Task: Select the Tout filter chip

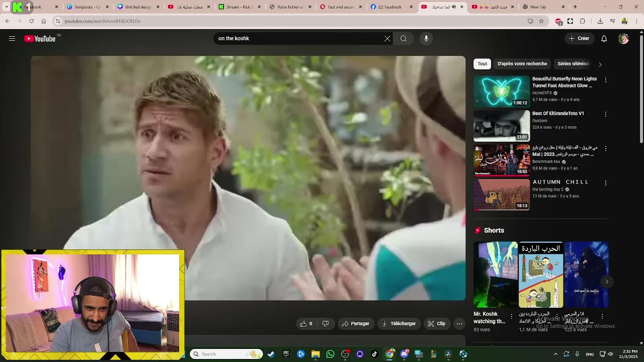Action: (482, 64)
